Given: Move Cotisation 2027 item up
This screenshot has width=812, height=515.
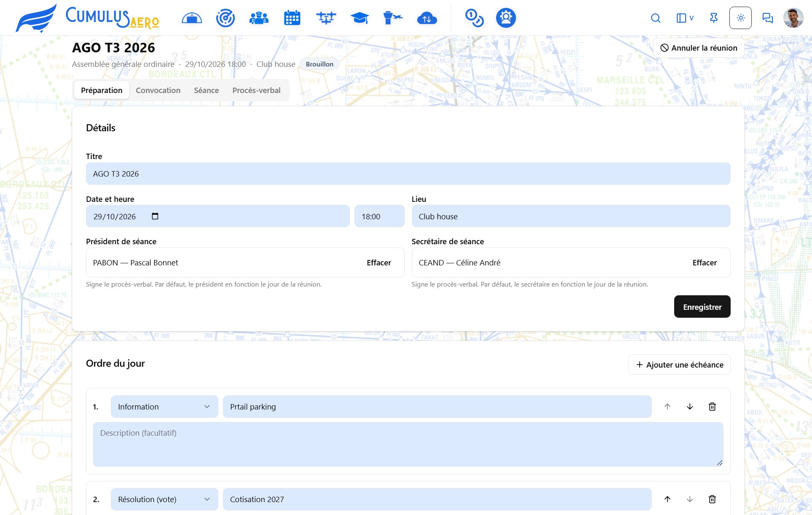Looking at the screenshot, I should tap(668, 499).
